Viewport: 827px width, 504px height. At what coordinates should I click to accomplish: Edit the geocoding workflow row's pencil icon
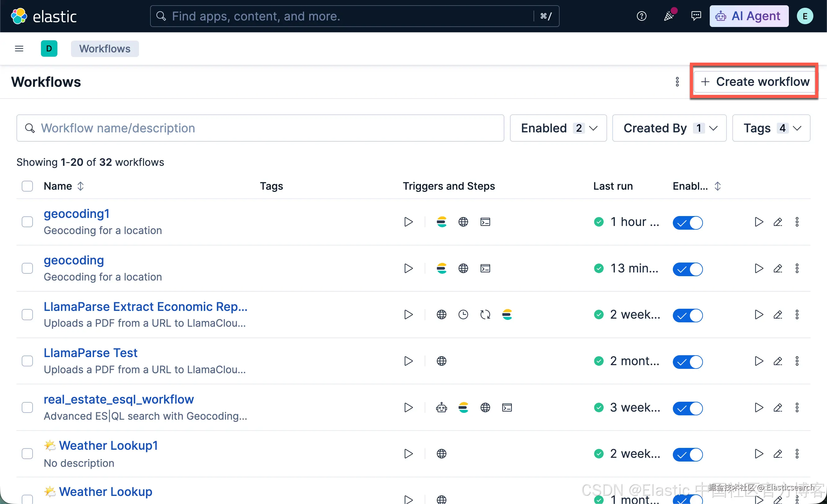778,268
